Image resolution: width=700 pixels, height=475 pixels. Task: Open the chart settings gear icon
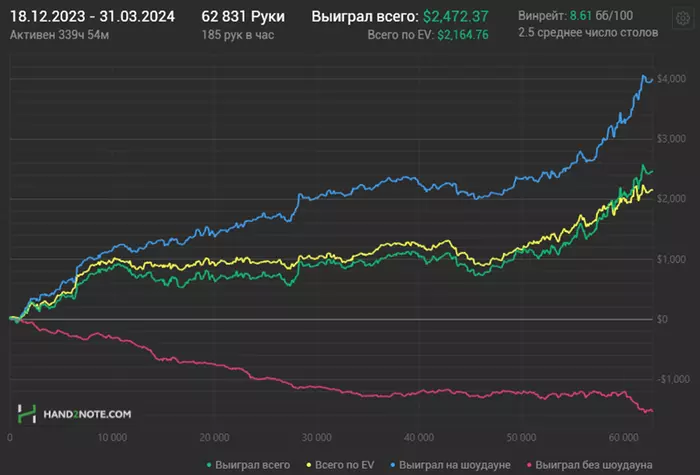[683, 18]
